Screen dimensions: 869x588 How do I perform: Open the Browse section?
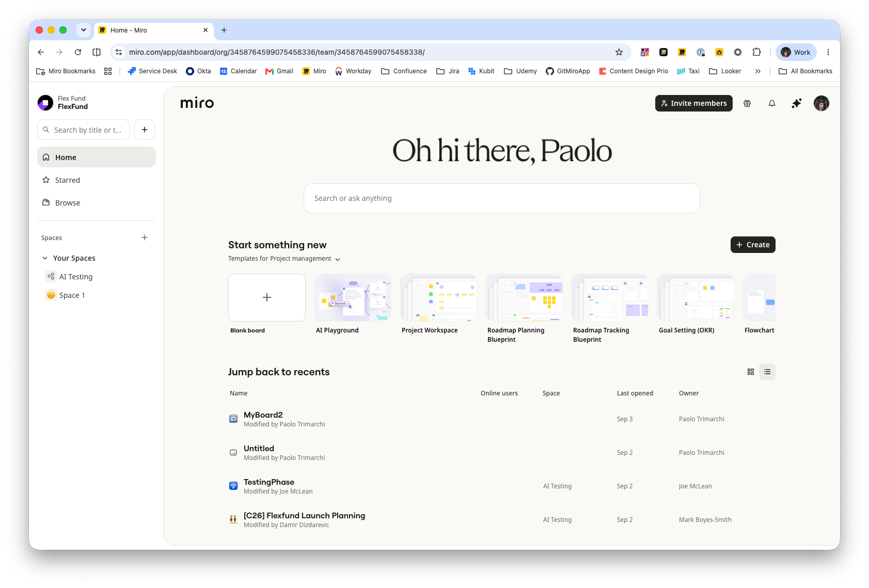click(x=97, y=203)
